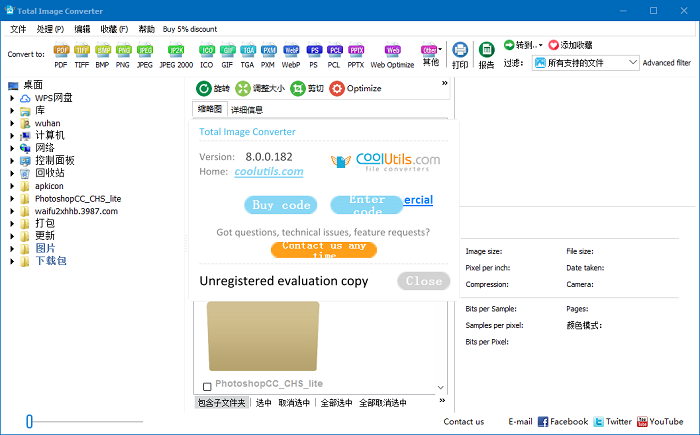Open the 帮助 Help menu
Screen dimensions: 700x435
[x=146, y=29]
